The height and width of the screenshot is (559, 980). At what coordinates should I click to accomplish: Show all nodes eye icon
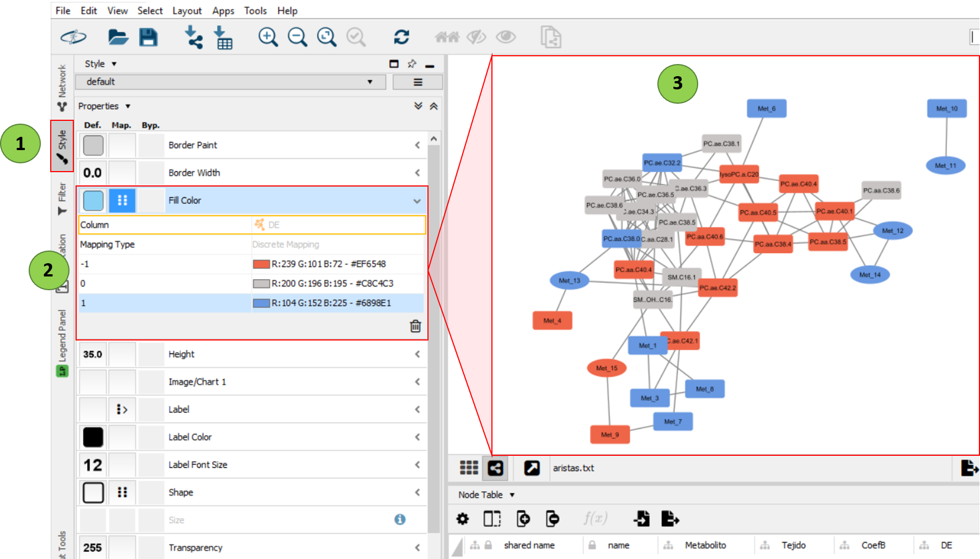click(506, 37)
